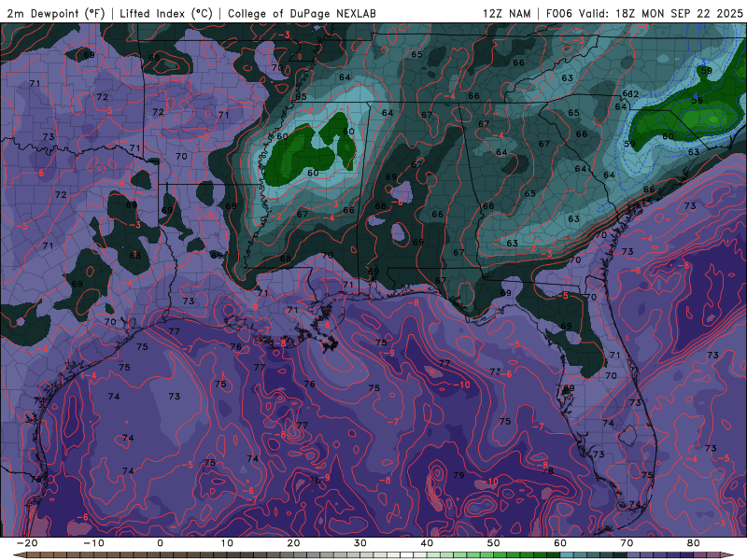Click the -20 label on the color scale

point(27,543)
